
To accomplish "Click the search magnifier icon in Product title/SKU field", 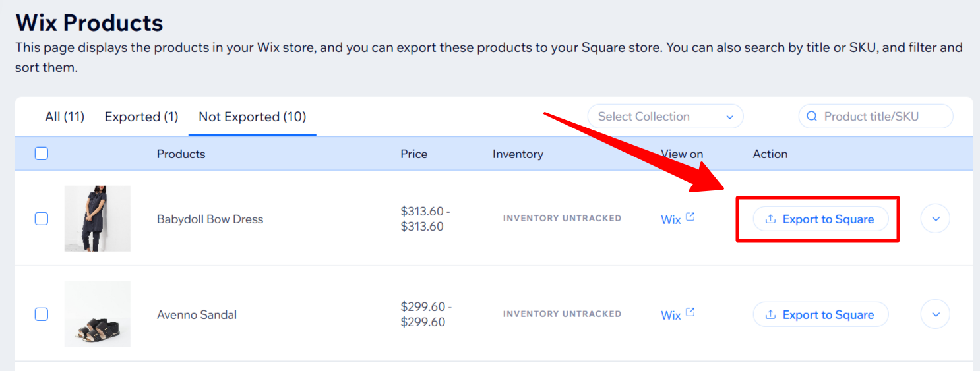I will coord(812,117).
